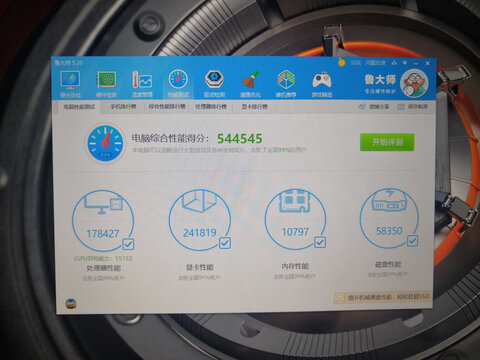Open the 驱动检测 gear box icon
This screenshot has width=480, height=360.
point(214,80)
